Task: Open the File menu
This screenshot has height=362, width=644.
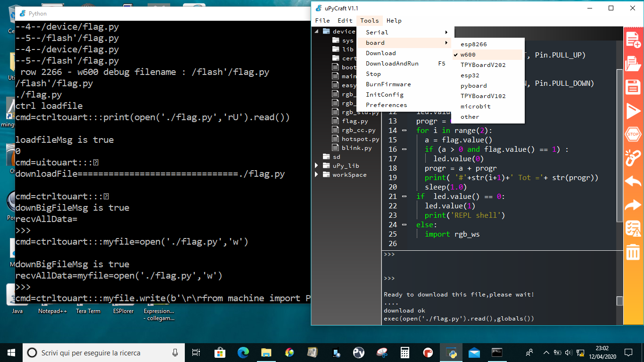Action: (322, 20)
